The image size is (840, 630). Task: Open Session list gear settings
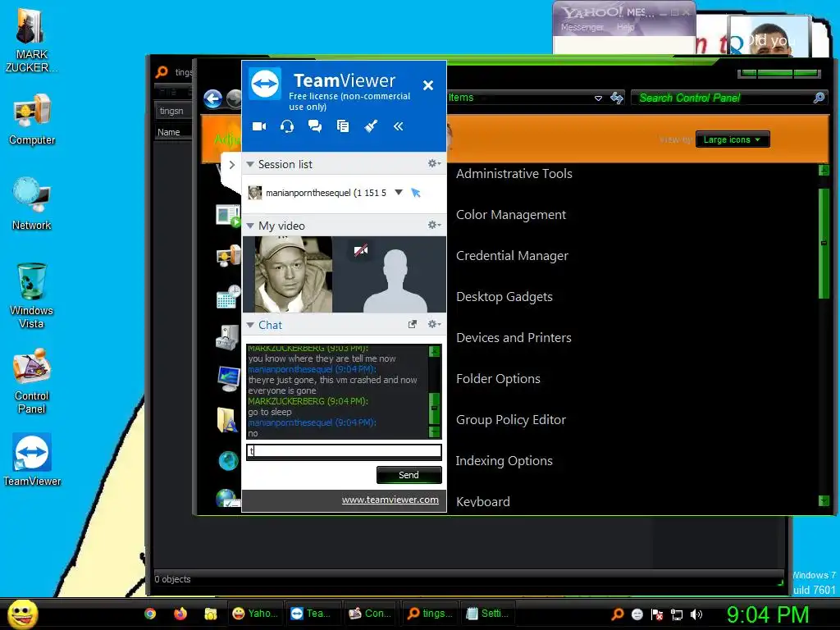coord(434,163)
